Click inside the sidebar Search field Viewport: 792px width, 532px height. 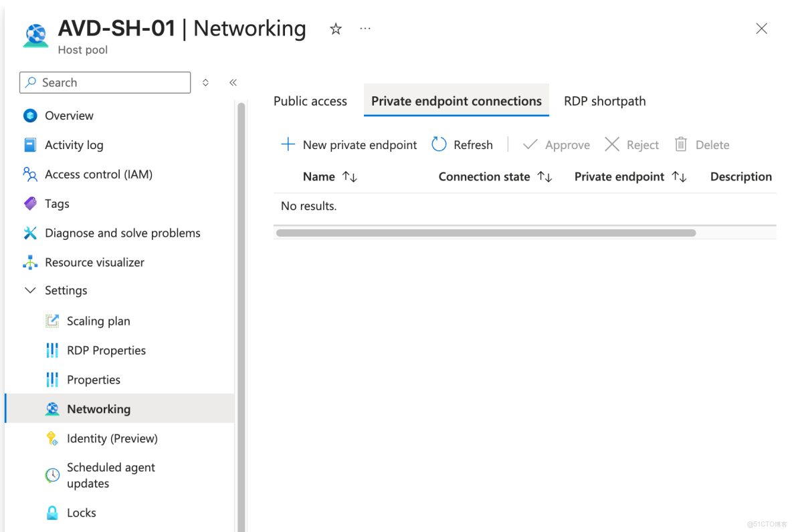click(104, 82)
